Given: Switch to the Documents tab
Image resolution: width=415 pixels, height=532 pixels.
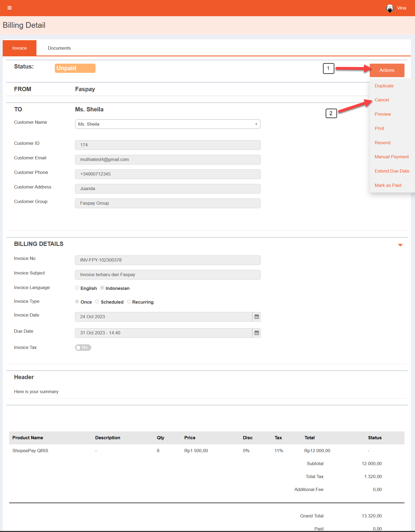Looking at the screenshot, I should [x=59, y=48].
